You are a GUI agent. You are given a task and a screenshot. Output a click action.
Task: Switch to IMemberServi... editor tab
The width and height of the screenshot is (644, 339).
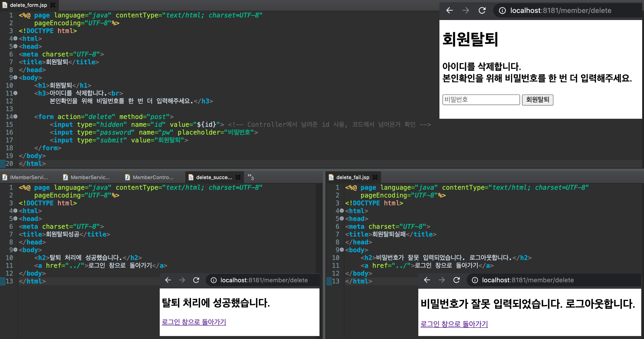pyautogui.click(x=26, y=177)
